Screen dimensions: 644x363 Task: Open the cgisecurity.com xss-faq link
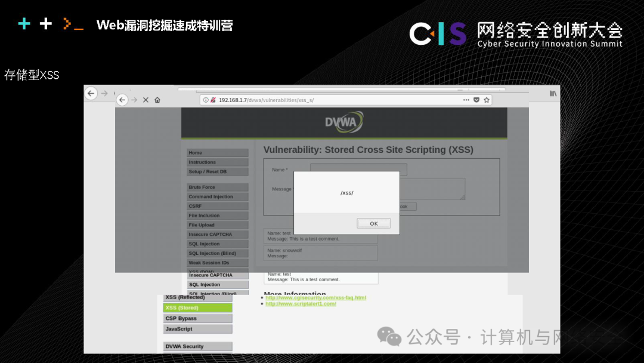coord(315,297)
